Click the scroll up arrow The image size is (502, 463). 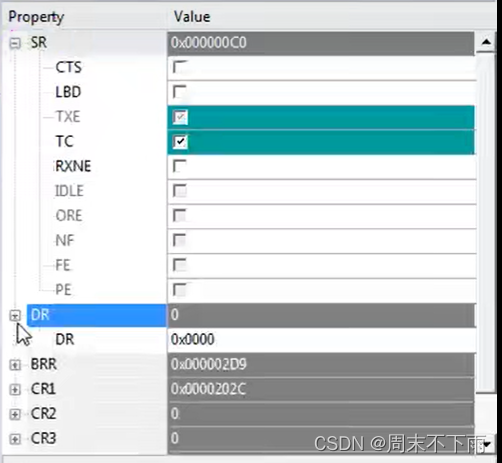(x=486, y=42)
